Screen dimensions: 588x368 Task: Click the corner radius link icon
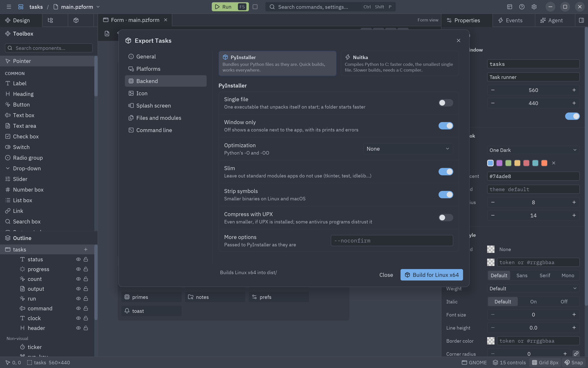point(576,354)
